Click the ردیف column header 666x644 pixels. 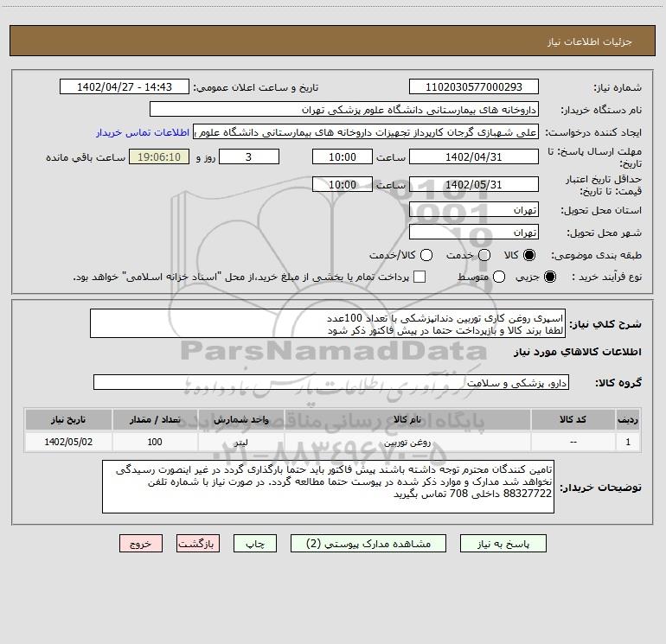(x=628, y=419)
